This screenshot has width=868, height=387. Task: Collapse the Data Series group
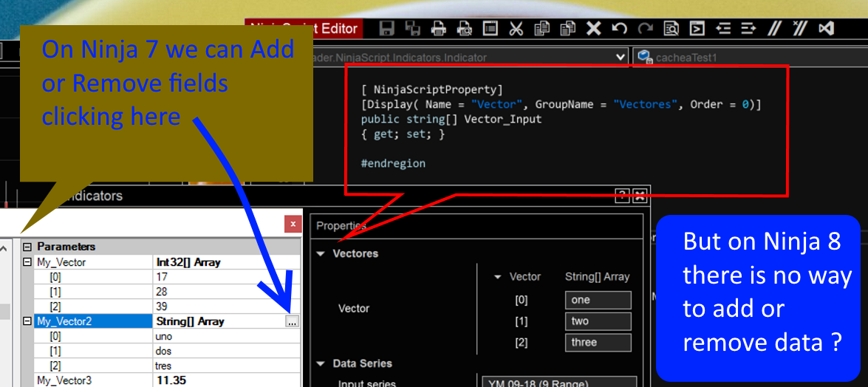[x=321, y=364]
